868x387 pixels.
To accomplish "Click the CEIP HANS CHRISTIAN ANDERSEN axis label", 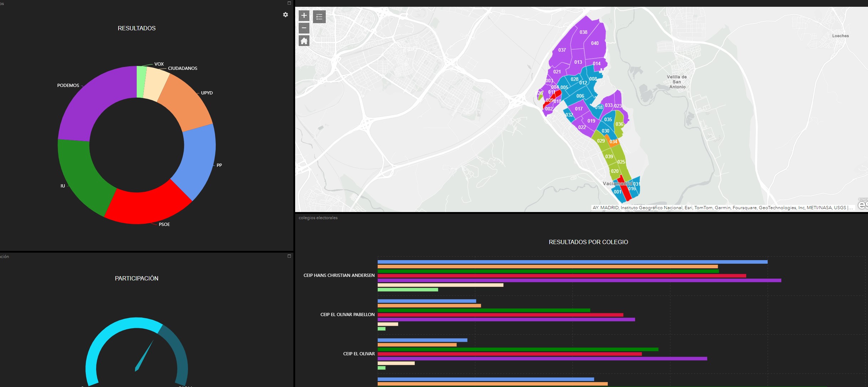I will (x=339, y=275).
